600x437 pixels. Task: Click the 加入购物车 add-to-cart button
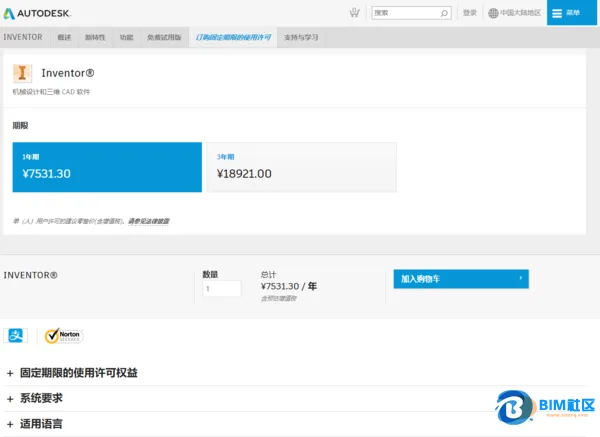click(461, 279)
